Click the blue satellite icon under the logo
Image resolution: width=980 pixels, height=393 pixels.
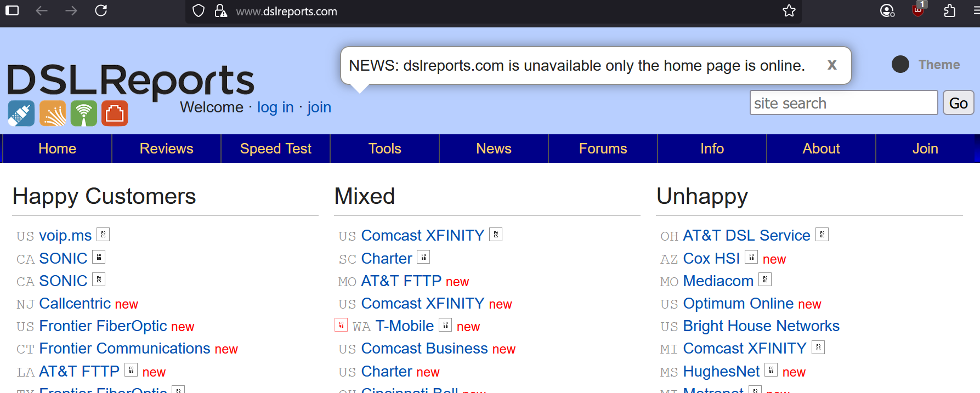pyautogui.click(x=21, y=113)
